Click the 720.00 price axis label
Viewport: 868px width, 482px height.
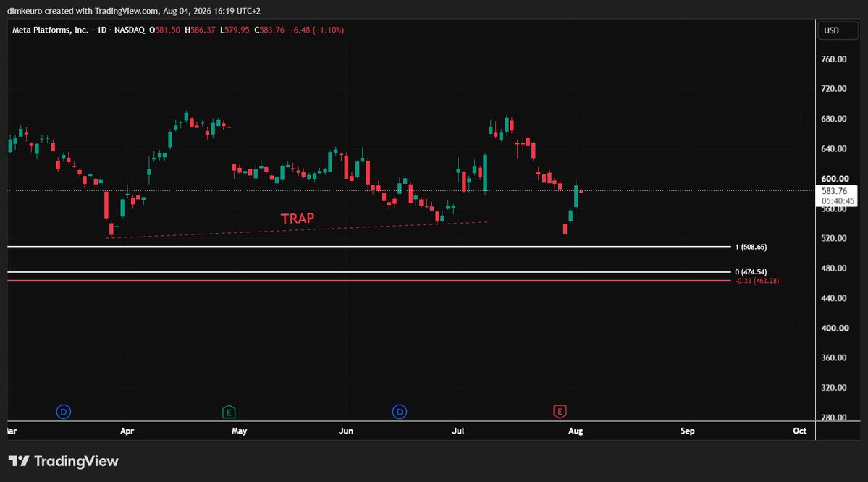click(x=834, y=88)
